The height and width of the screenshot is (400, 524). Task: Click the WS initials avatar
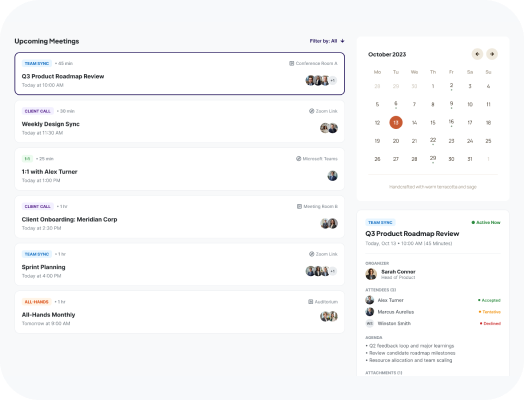370,323
